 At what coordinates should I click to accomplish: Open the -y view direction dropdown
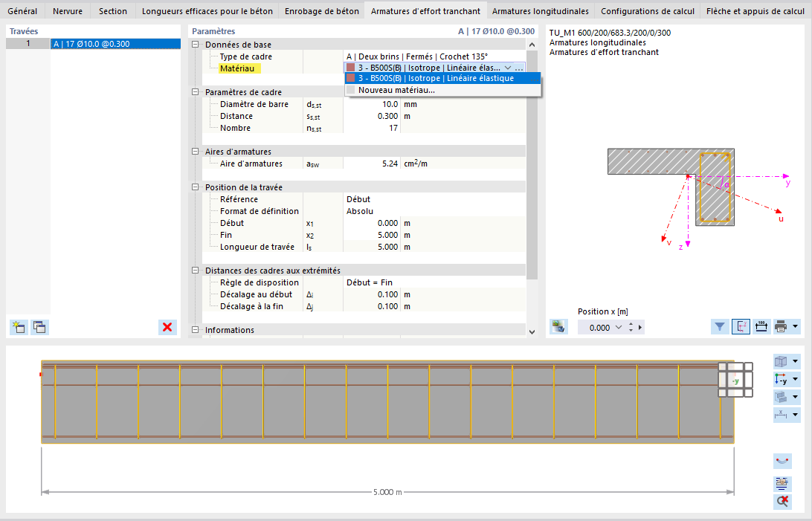(796, 380)
